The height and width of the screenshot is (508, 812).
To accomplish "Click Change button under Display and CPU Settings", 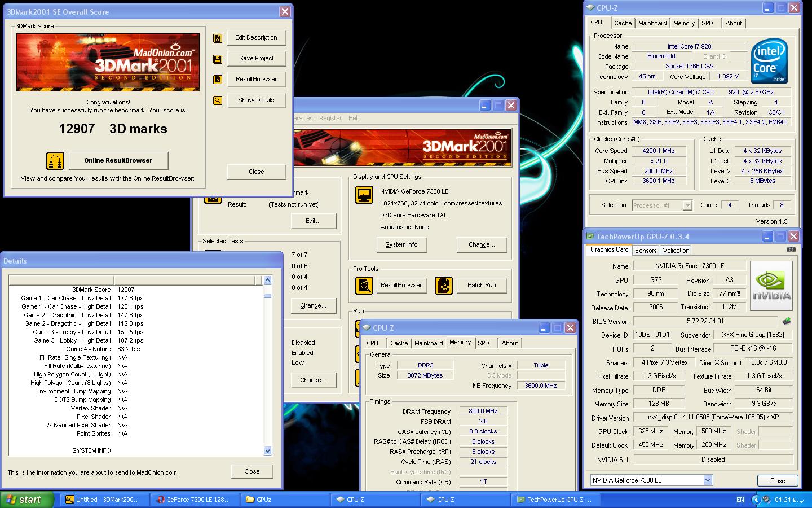I will (x=482, y=245).
